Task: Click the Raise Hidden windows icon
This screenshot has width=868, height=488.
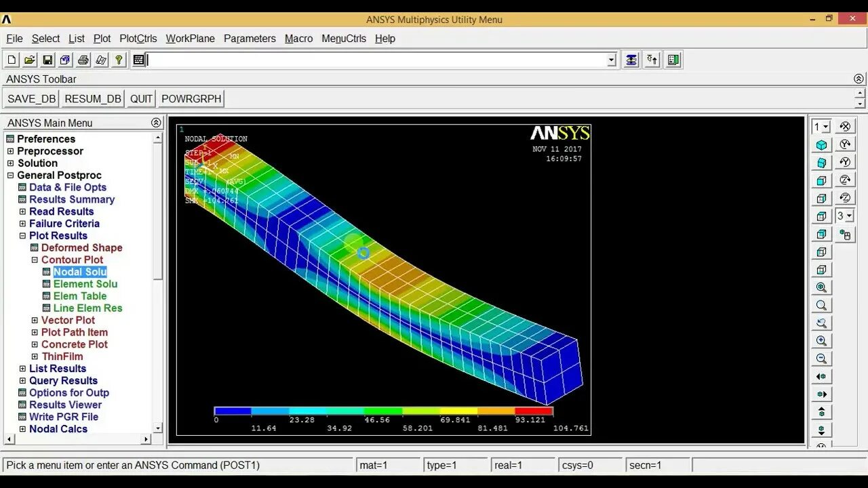Action: pos(631,60)
